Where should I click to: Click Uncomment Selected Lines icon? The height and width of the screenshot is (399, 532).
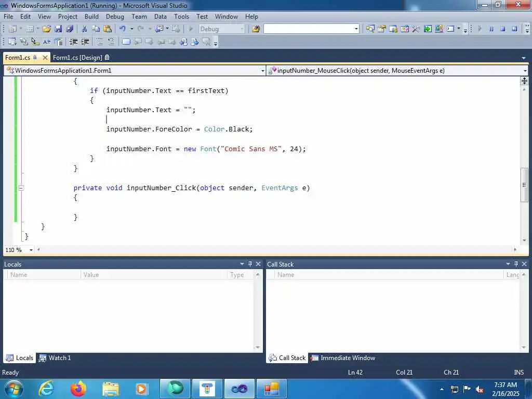coord(111,42)
